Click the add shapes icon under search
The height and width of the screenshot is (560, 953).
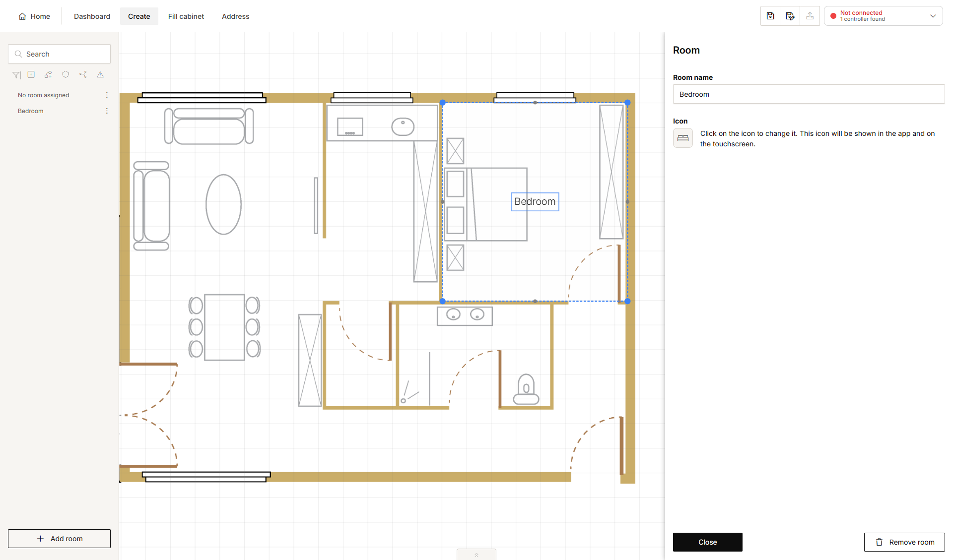click(x=48, y=74)
